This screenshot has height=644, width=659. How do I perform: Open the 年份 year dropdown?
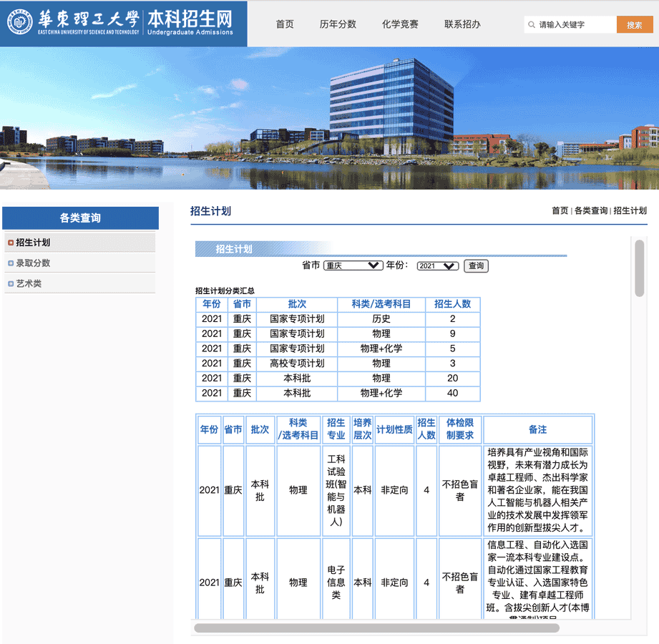coord(437,265)
